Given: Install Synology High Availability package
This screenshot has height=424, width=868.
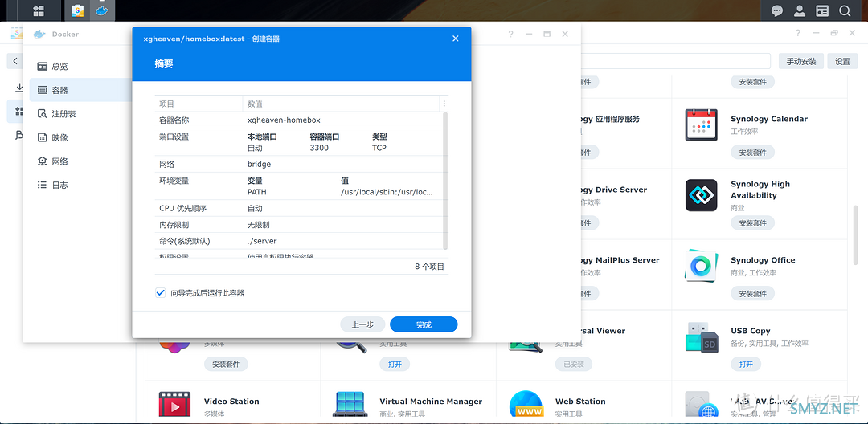Looking at the screenshot, I should tap(752, 222).
